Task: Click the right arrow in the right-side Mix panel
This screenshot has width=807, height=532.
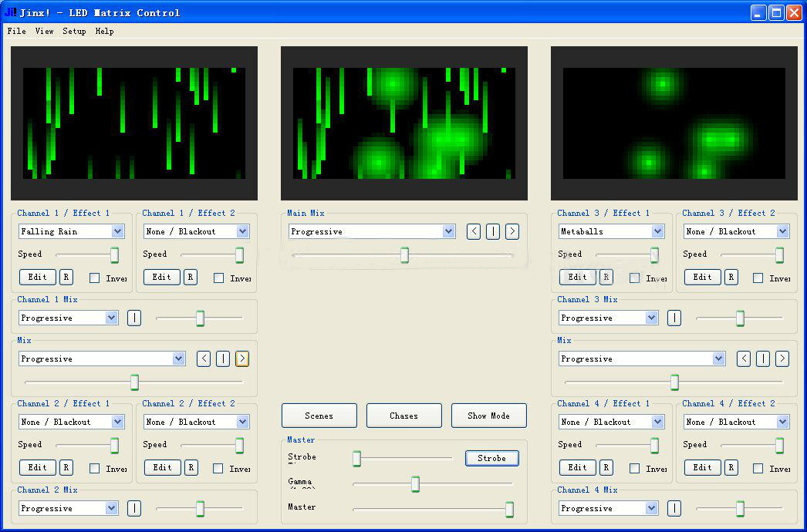Action: click(782, 359)
